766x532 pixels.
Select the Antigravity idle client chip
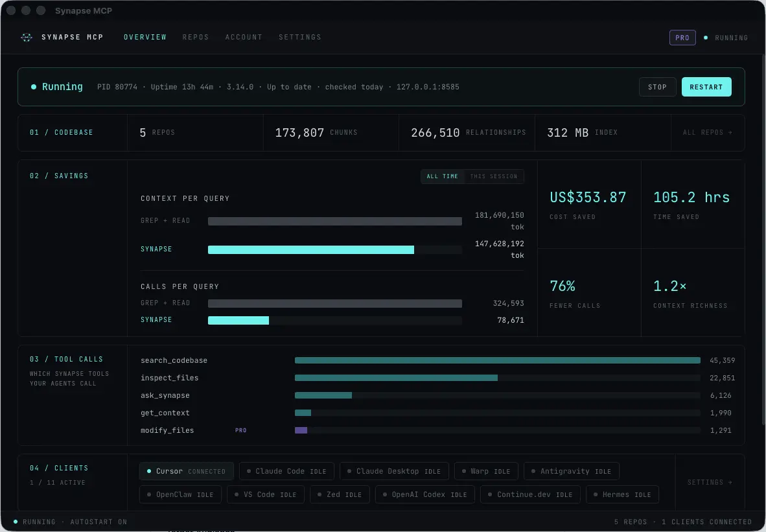(571, 472)
